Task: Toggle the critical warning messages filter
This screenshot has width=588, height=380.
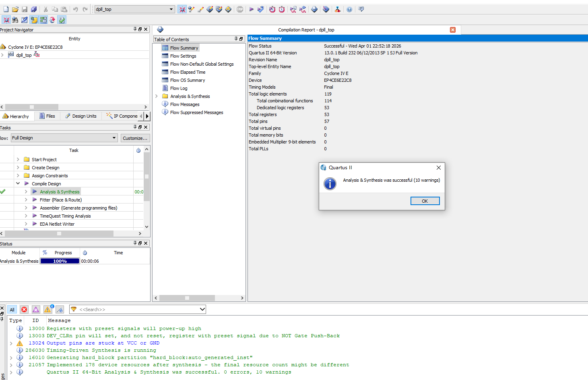Action: (36, 309)
